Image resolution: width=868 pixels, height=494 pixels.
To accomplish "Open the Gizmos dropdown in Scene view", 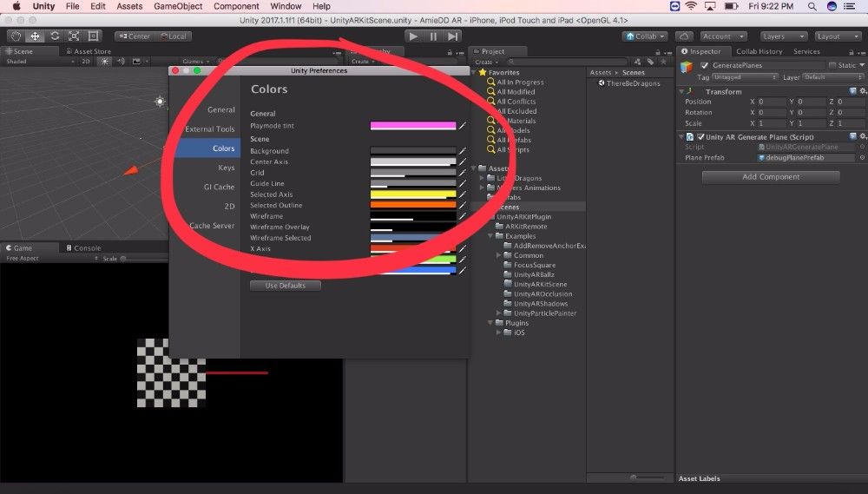I will click(196, 62).
